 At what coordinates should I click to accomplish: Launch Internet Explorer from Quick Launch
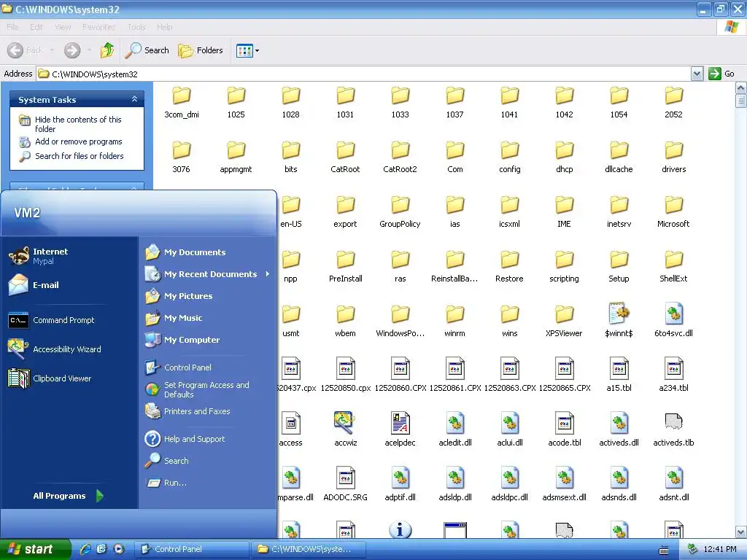[85, 549]
